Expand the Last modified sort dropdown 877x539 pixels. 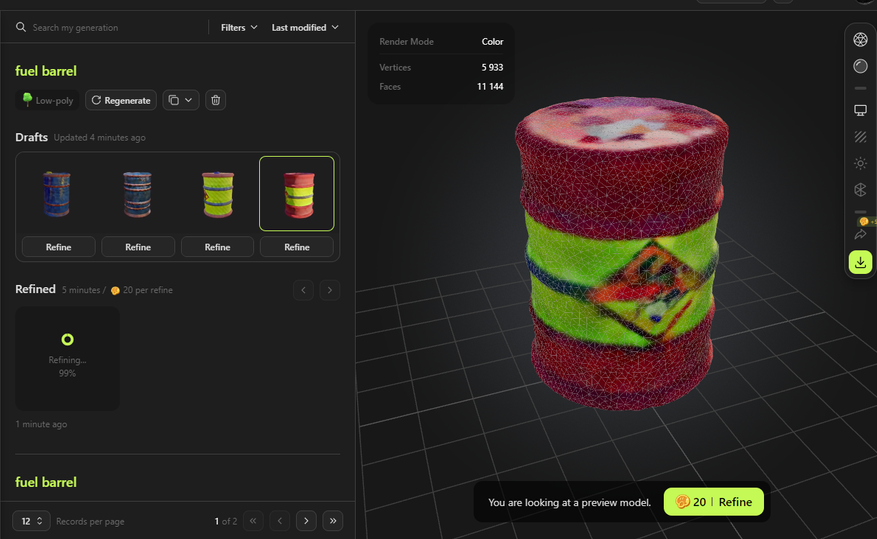pyautogui.click(x=305, y=28)
